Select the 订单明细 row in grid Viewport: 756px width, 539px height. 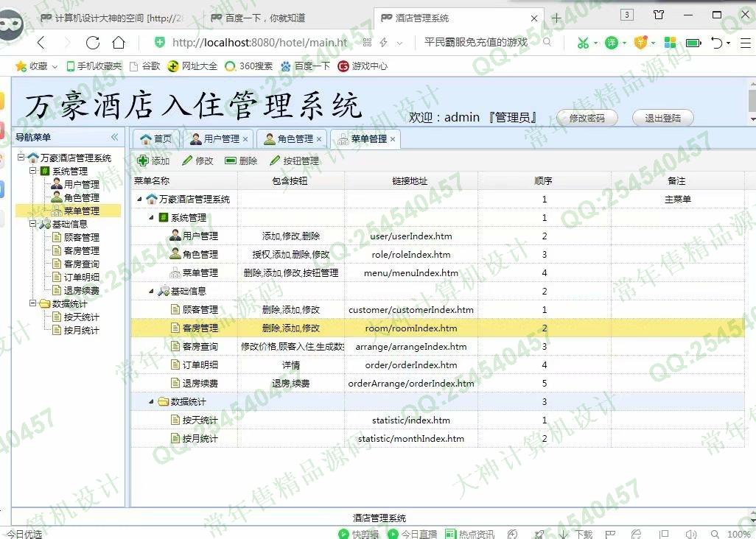(437, 365)
